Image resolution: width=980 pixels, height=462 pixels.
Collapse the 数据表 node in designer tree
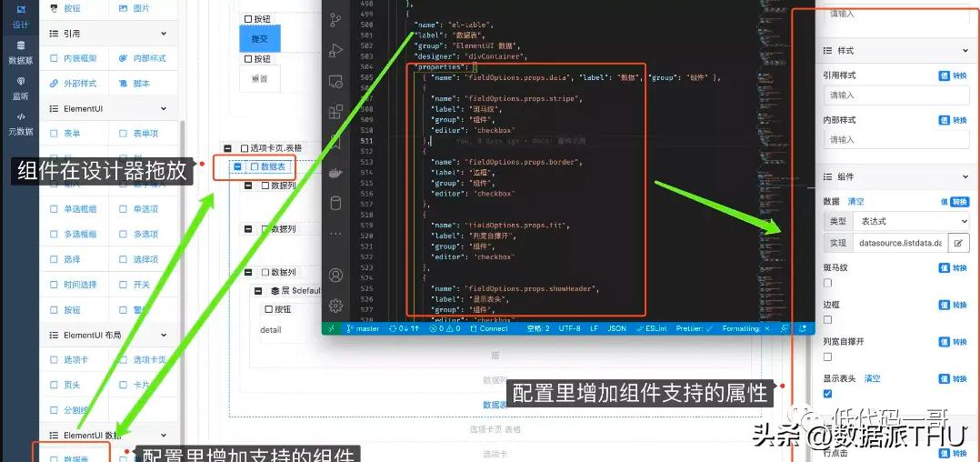point(237,167)
